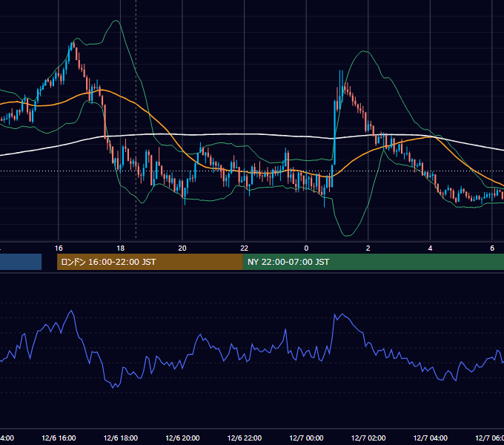Click the '20' hour label on price chart axis
504x445 pixels.
click(182, 248)
